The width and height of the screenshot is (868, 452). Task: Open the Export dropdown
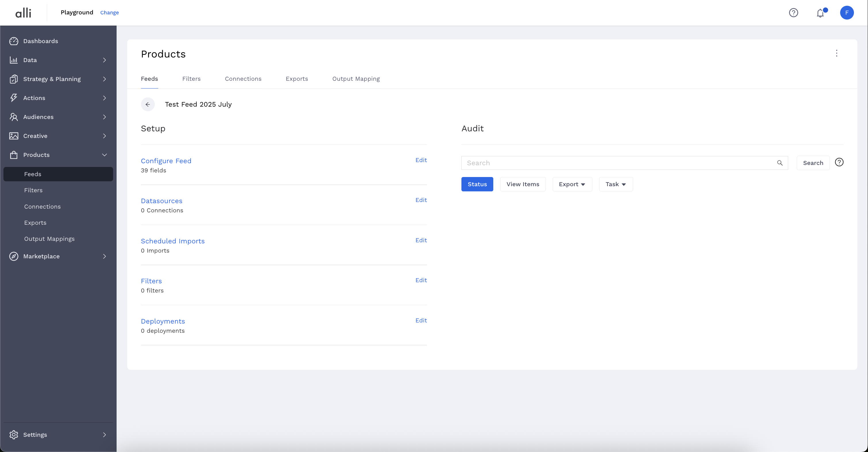coord(572,184)
